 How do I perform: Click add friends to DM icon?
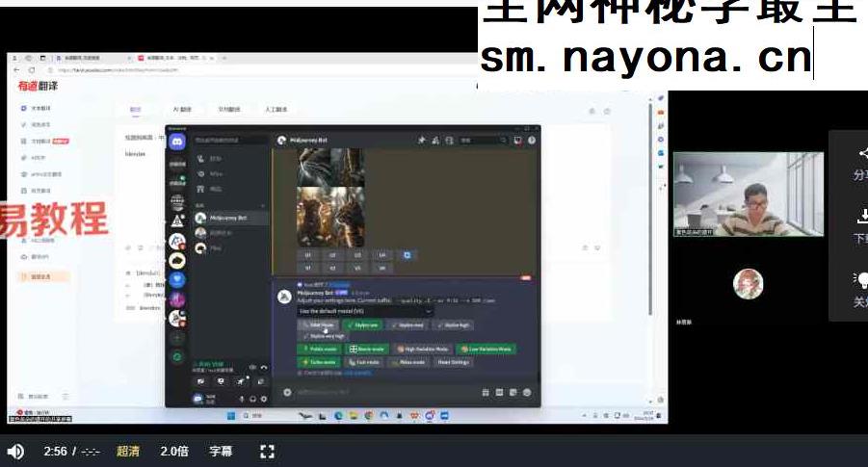pos(435,141)
